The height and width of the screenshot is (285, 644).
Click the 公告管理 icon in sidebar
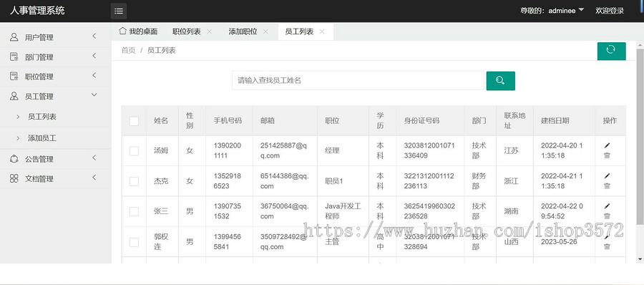coord(14,159)
